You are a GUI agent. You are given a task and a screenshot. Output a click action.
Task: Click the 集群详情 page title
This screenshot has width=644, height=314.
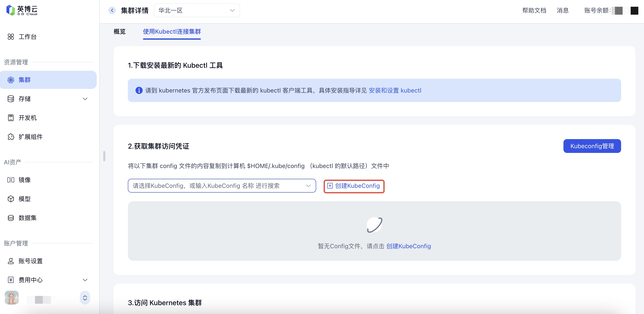point(135,10)
